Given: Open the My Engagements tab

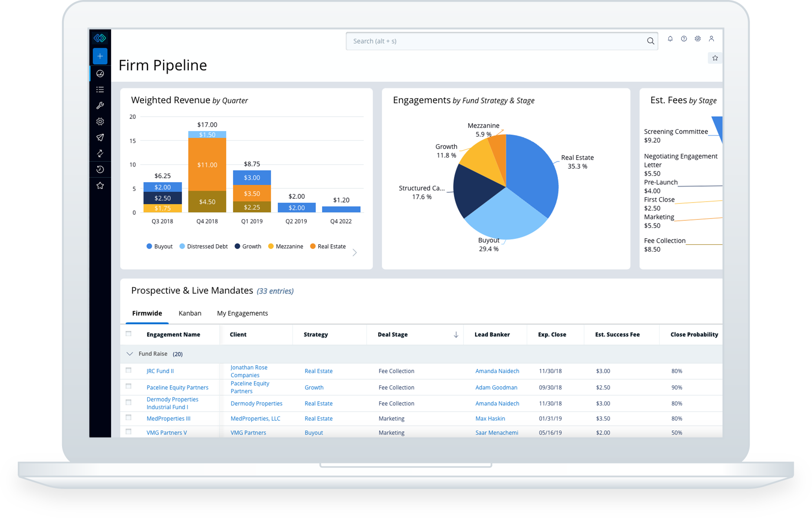Looking at the screenshot, I should [242, 313].
